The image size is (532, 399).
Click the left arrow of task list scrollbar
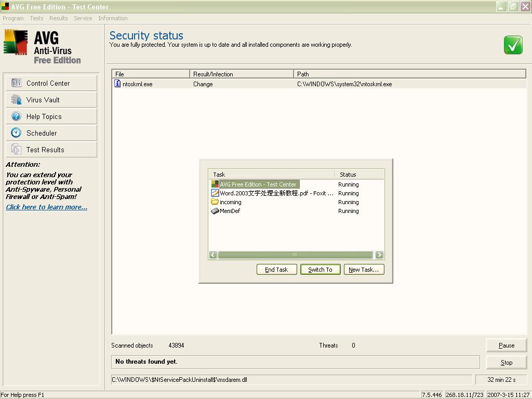coord(213,255)
